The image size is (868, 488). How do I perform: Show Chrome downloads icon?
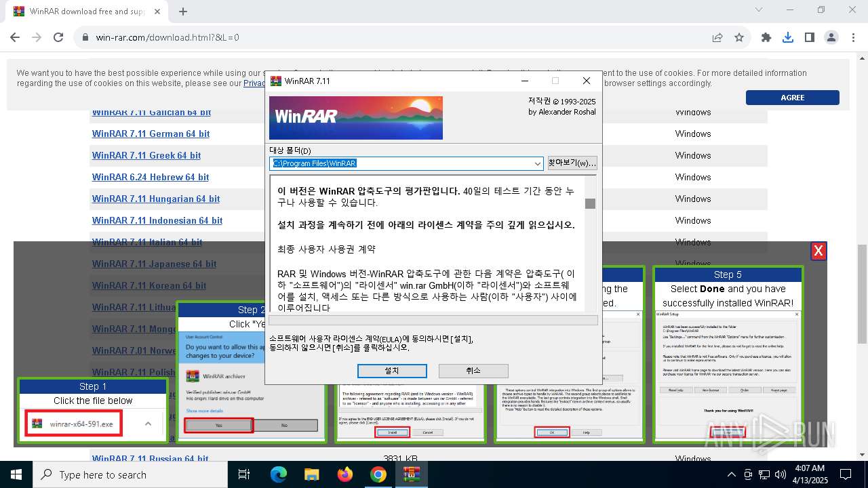tap(788, 38)
